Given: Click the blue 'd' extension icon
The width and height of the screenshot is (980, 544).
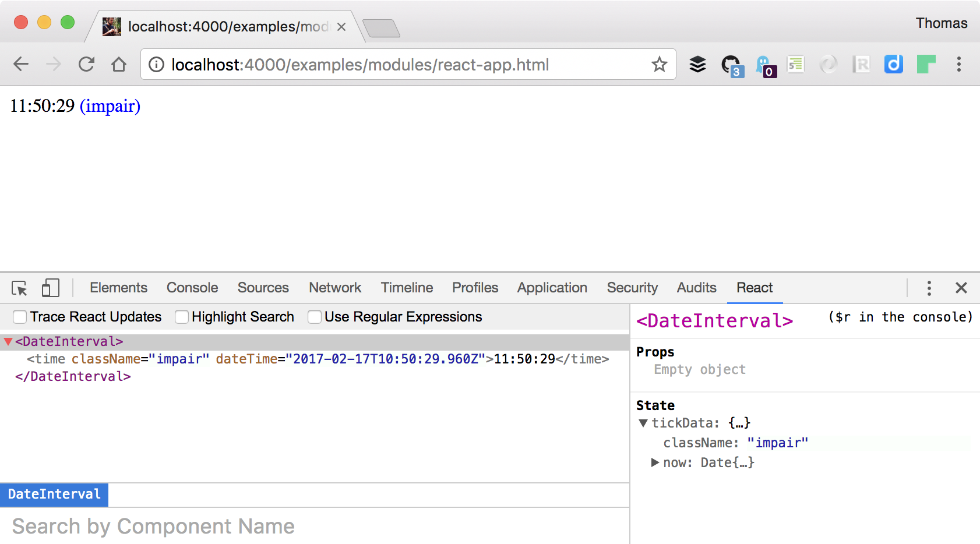Looking at the screenshot, I should click(894, 64).
